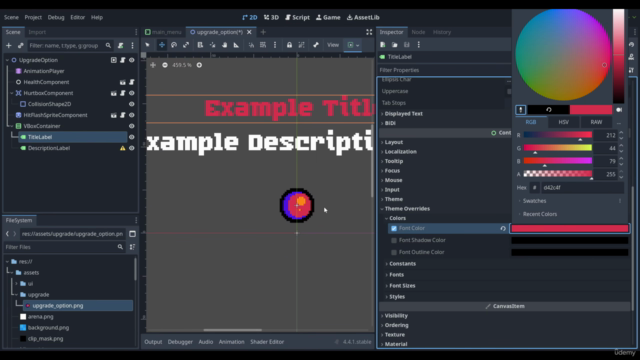Open HitFlashSpriteComponent scene in editor

tap(113, 115)
